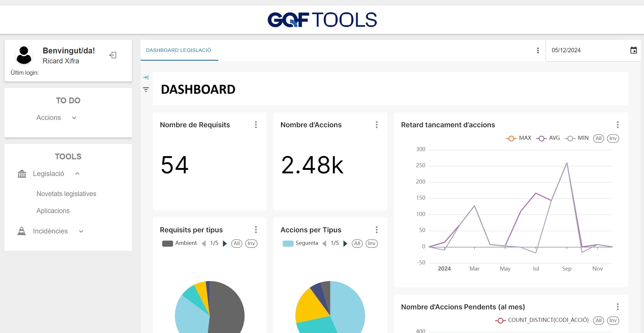Click Inv in Retard tancament legend
The width and height of the screenshot is (644, 333).
point(613,138)
